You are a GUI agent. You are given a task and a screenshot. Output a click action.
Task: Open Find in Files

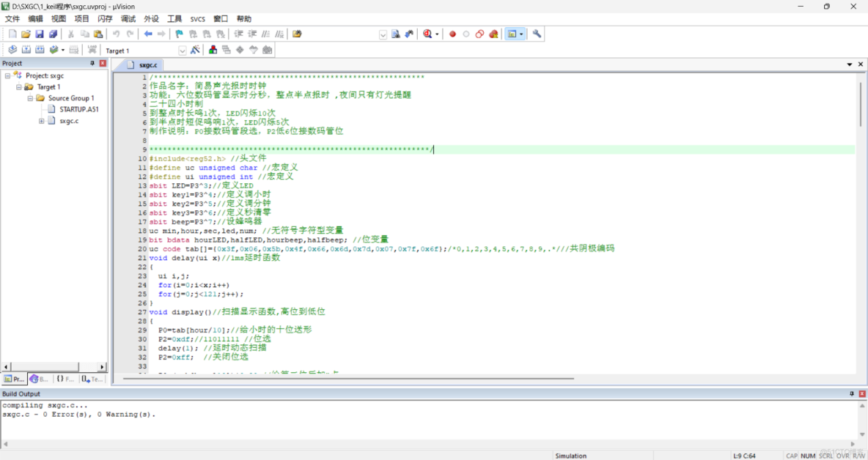click(x=297, y=34)
